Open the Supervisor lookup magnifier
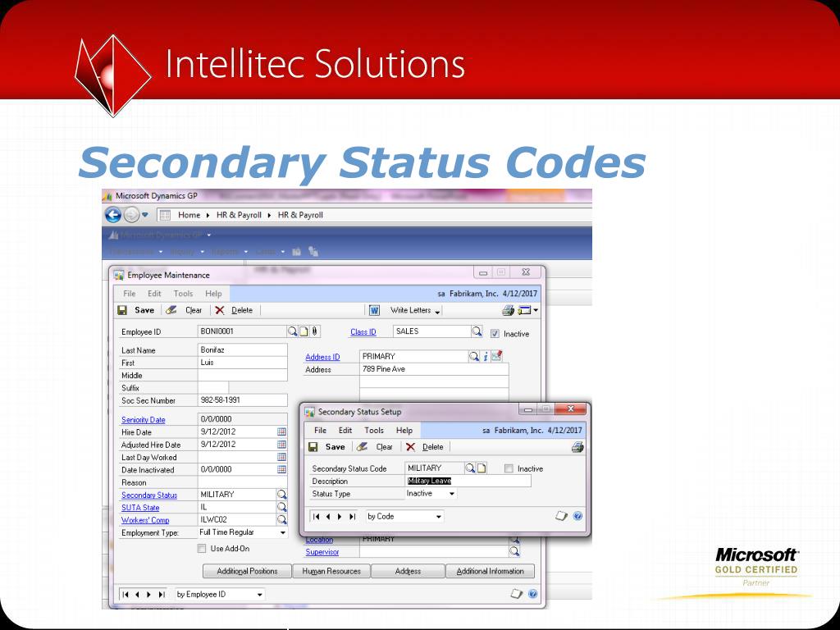Screen dimensions: 840x630 (514, 551)
